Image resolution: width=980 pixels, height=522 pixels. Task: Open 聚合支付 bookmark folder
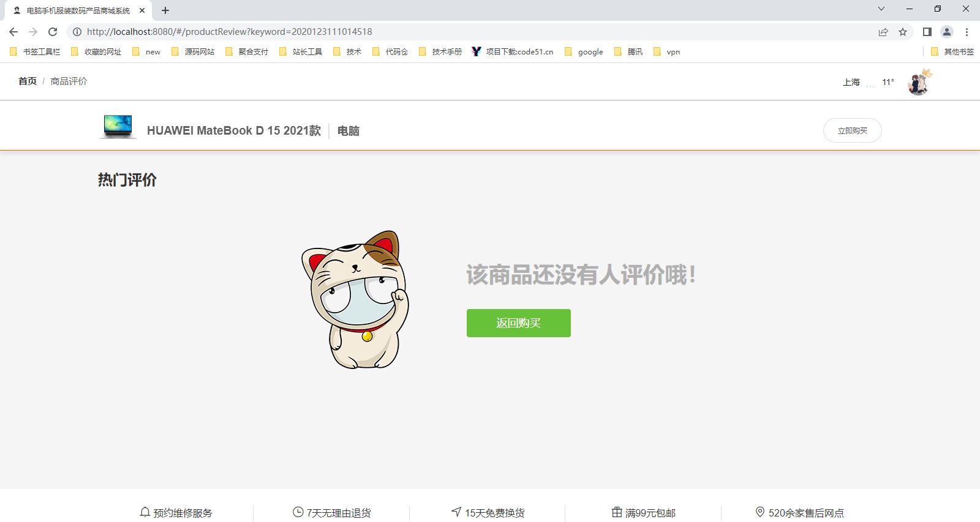click(247, 52)
